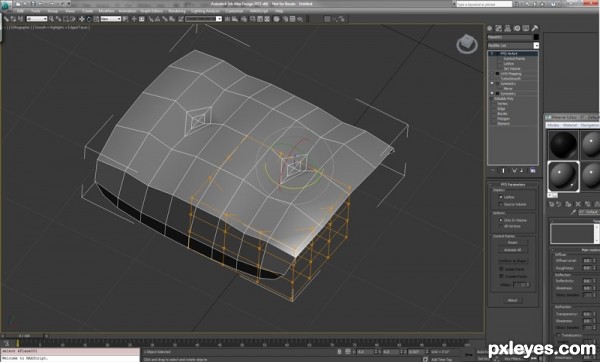Click the Material Editor delete X icon

click(x=578, y=204)
